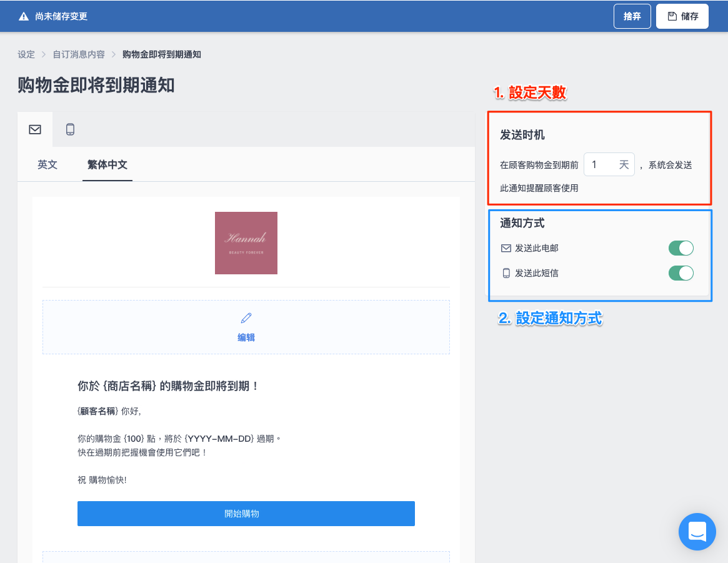Viewport: 728px width, 563px height.
Task: Select the 英文 language tab
Action: pos(47,165)
